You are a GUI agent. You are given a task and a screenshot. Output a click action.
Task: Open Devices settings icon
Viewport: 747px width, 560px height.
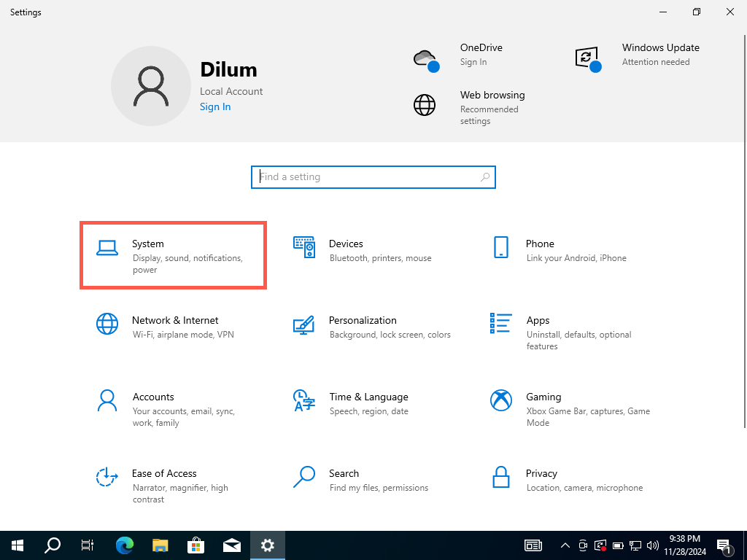[304, 247]
